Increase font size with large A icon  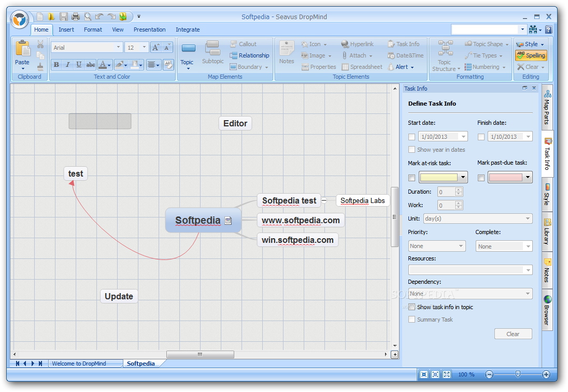(x=156, y=48)
